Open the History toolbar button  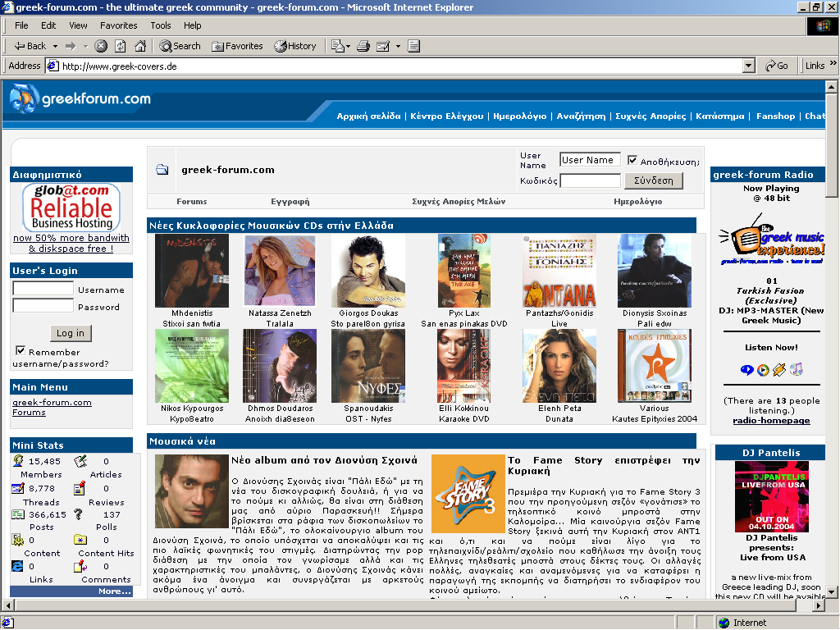tap(295, 46)
